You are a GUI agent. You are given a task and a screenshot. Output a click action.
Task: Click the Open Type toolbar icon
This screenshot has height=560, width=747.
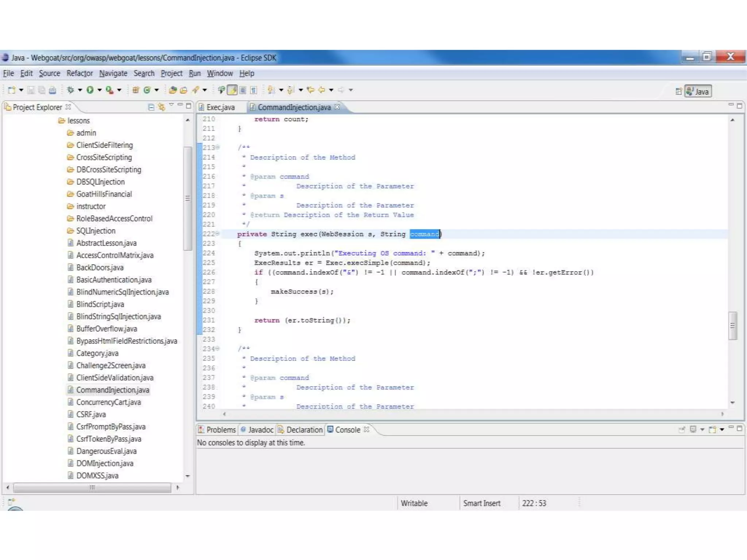point(173,90)
